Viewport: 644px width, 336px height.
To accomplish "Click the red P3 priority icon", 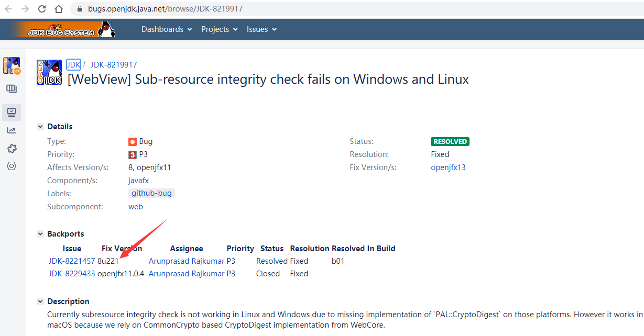I will [133, 154].
